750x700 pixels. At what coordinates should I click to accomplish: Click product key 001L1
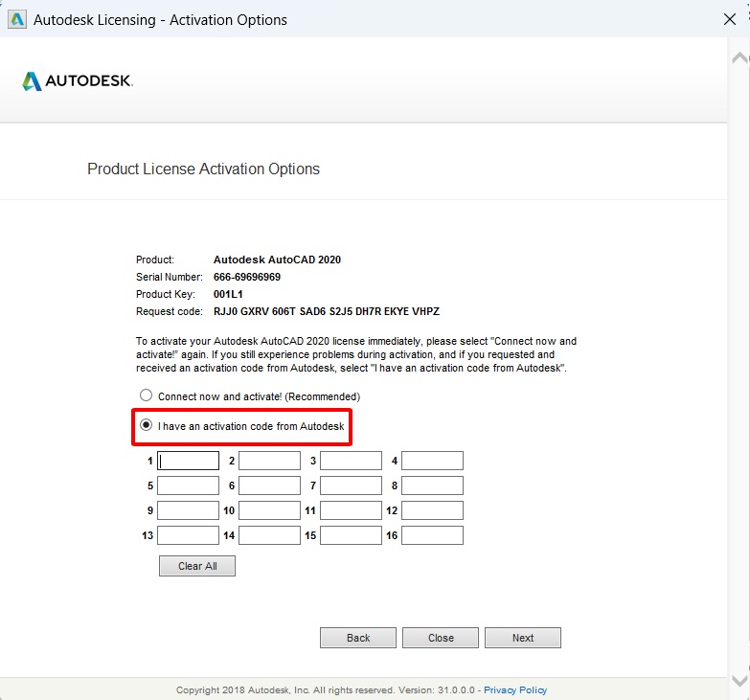pyautogui.click(x=228, y=294)
